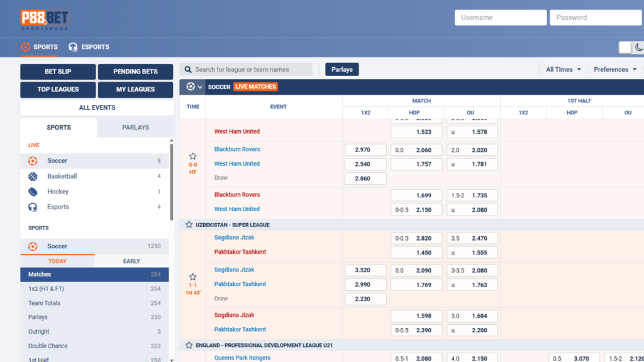Click the My Leagues button
Viewport: 644px width, 362px height.
point(135,90)
